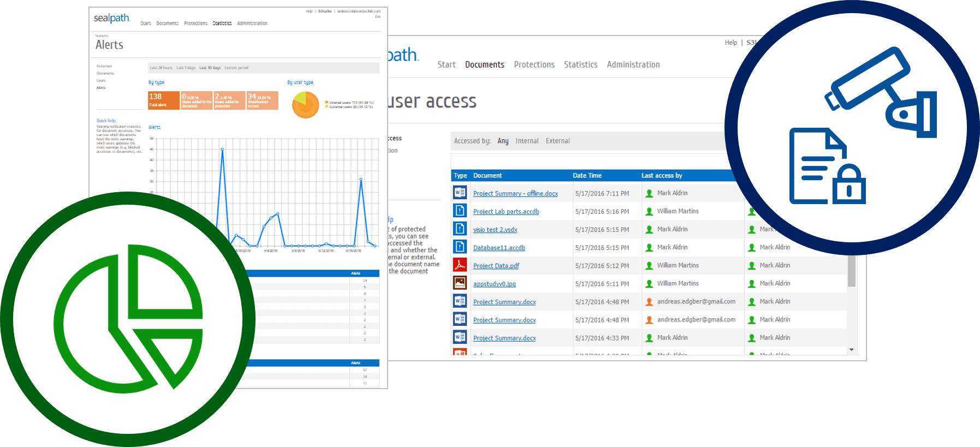Click the sealpath logo in the Alerts window

[x=112, y=18]
